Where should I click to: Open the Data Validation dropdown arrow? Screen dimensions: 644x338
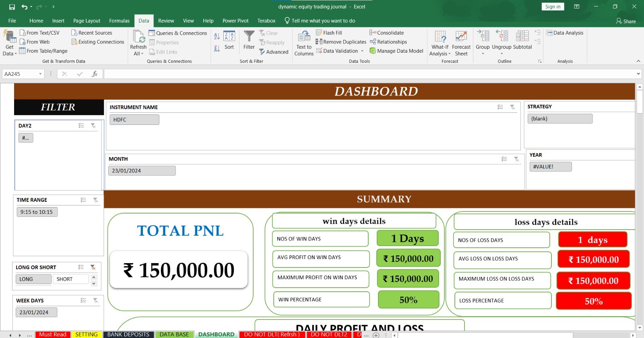362,51
